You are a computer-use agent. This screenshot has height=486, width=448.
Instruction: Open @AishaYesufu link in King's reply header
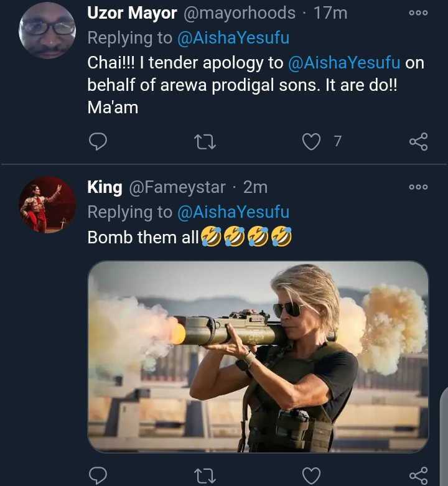[233, 212]
